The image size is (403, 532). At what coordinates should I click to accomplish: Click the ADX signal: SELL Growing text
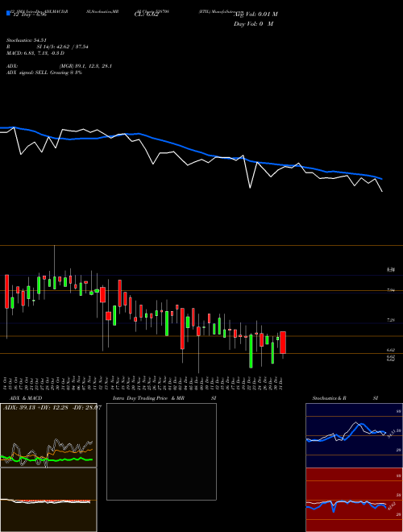(x=44, y=73)
